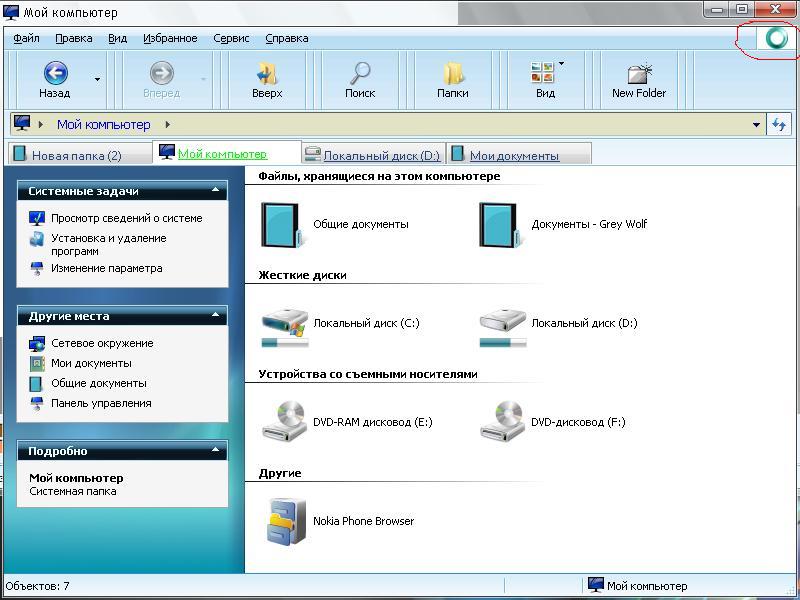Viewport: 800px width, 600px height.
Task: Collapse the Другие места panel
Action: click(215, 316)
